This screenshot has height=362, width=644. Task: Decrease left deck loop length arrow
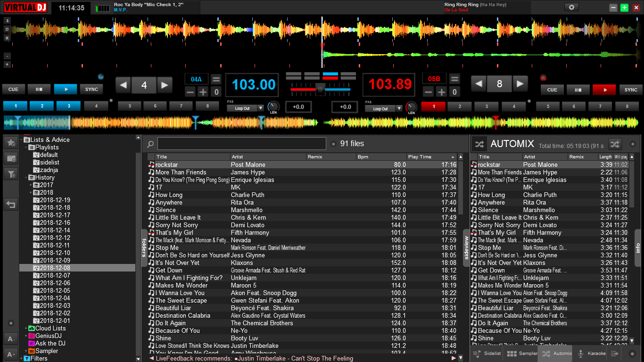tap(124, 85)
